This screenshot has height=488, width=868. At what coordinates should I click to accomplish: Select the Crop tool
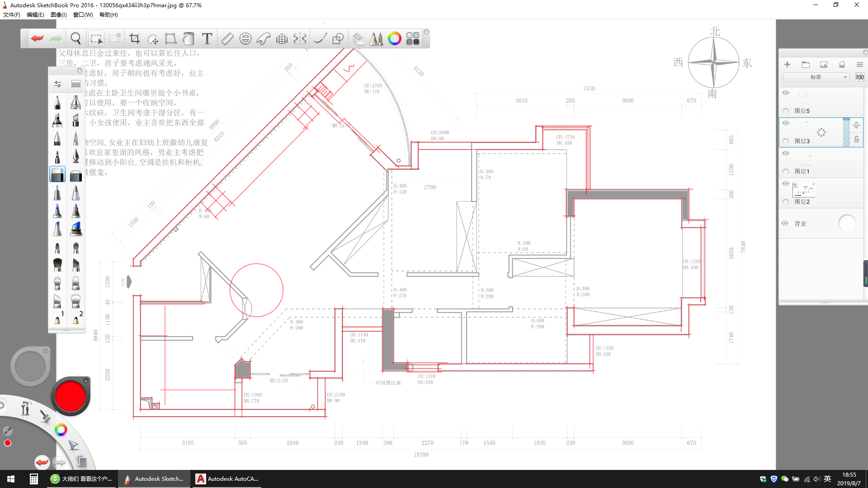click(135, 38)
